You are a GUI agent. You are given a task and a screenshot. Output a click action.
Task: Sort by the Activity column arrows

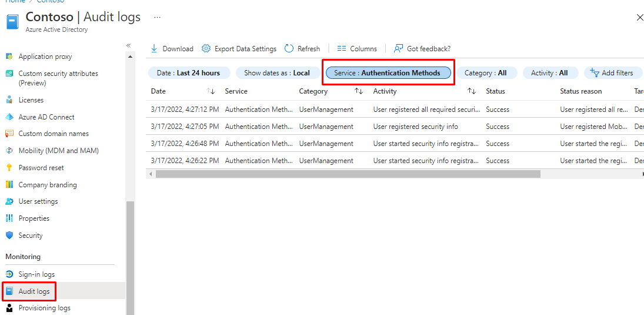click(x=471, y=91)
